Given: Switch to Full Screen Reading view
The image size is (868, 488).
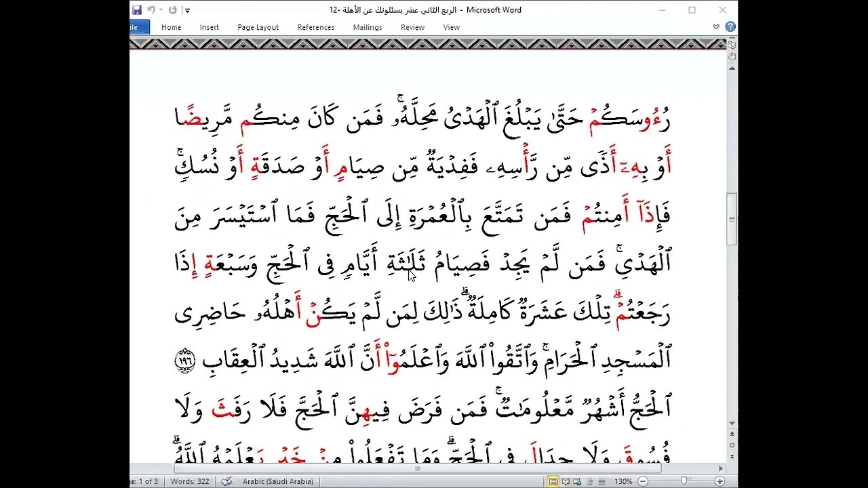Looking at the screenshot, I should point(567,481).
